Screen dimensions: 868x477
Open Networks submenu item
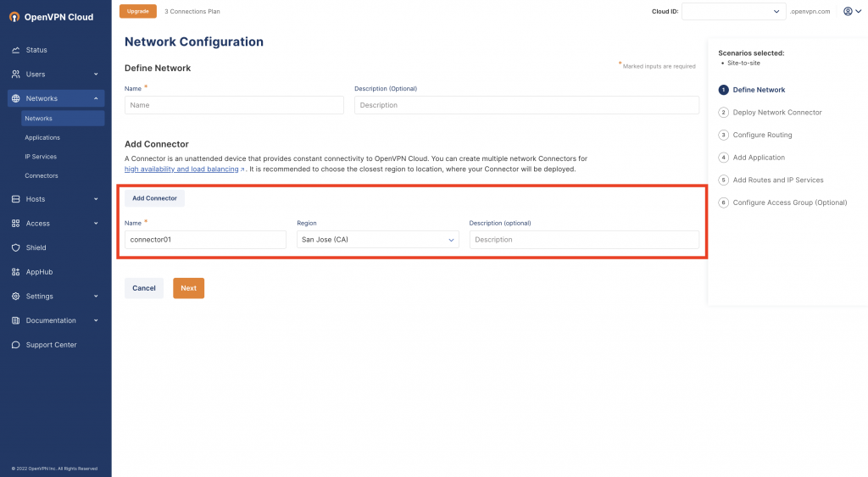[63, 119]
